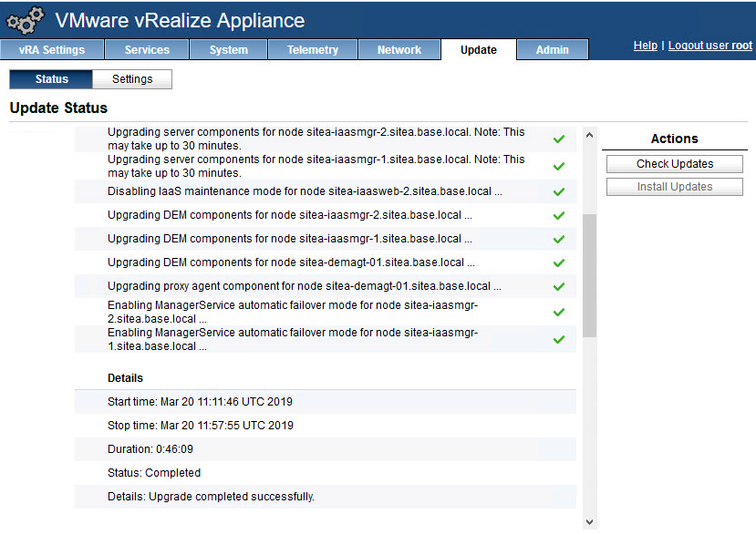Click the vertical scrollbar thumb
756x535 pixels.
pos(589,275)
